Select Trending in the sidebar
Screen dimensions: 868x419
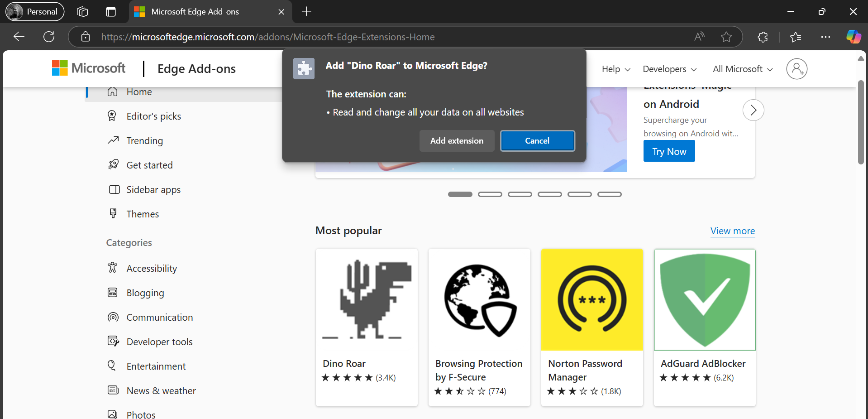tap(144, 141)
